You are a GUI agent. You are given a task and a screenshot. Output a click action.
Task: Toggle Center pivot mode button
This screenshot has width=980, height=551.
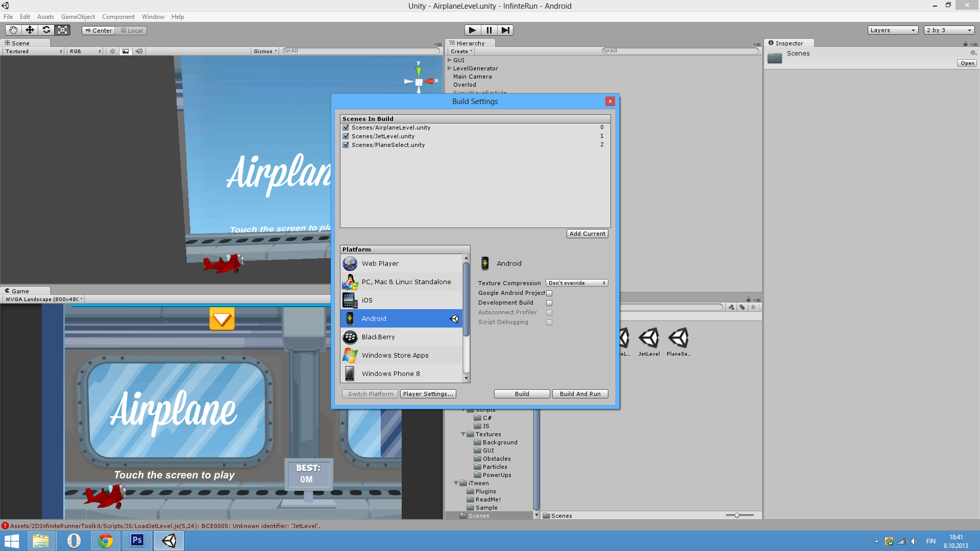pyautogui.click(x=99, y=31)
